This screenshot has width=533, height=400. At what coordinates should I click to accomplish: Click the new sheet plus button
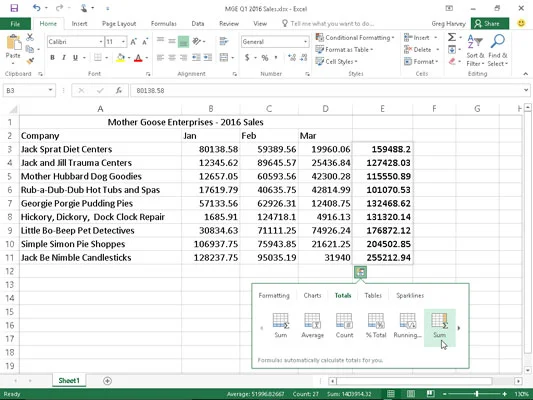[x=107, y=381]
